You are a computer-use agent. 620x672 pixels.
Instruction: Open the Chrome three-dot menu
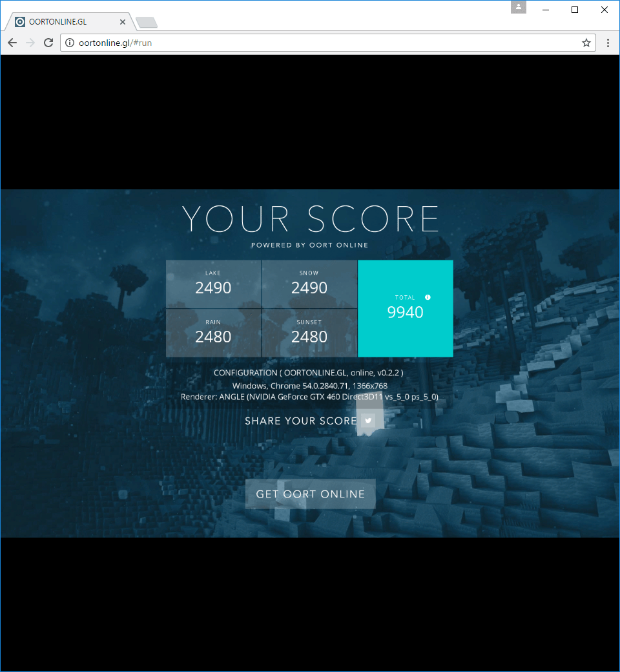coord(608,43)
